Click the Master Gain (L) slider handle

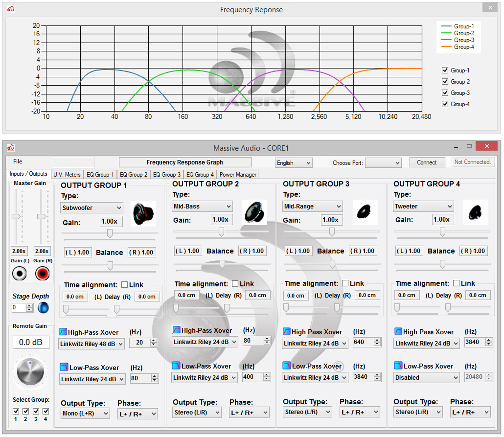(x=16, y=216)
